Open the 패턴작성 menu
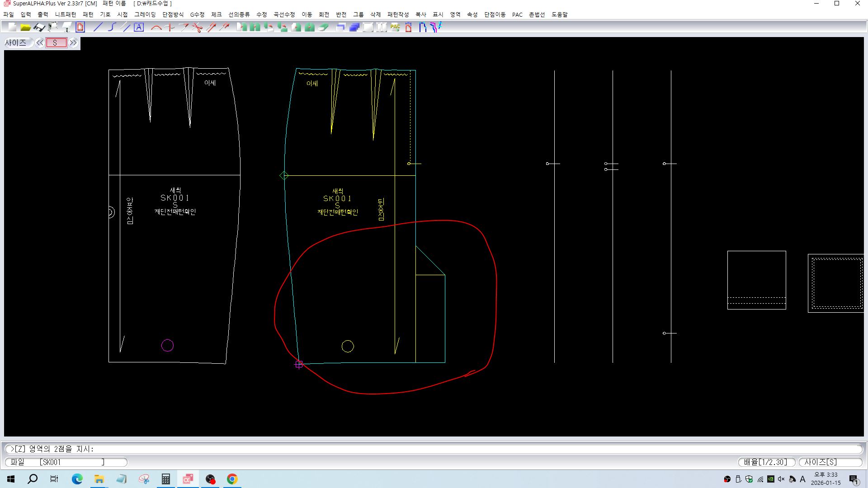This screenshot has height=488, width=868. [x=398, y=14]
